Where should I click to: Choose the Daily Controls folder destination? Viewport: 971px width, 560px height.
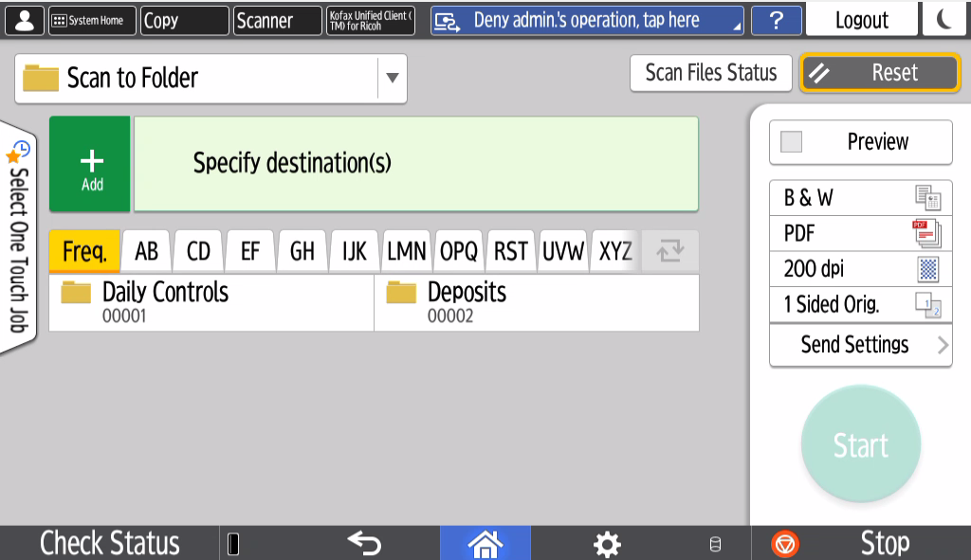click(x=211, y=302)
